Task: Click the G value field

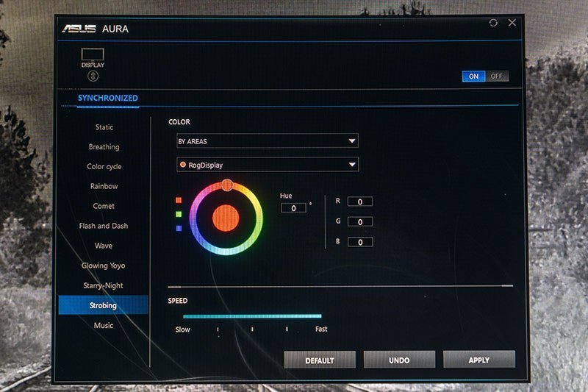Action: click(x=360, y=221)
